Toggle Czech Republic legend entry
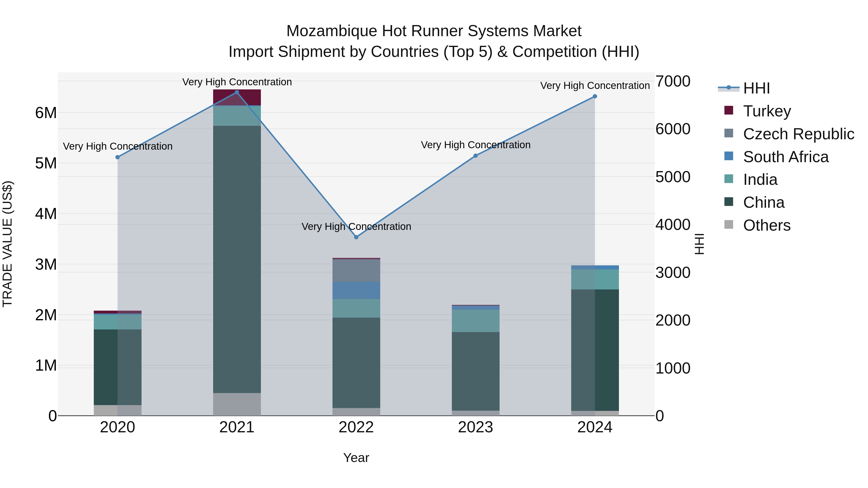 789,134
